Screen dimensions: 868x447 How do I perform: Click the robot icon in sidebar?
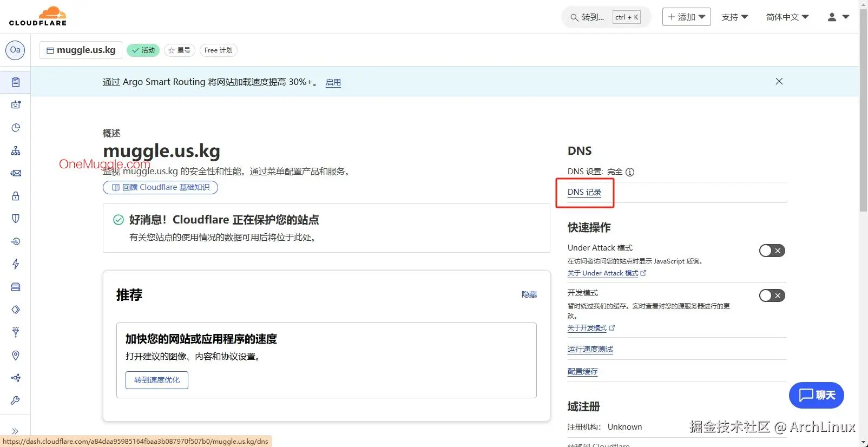16,104
